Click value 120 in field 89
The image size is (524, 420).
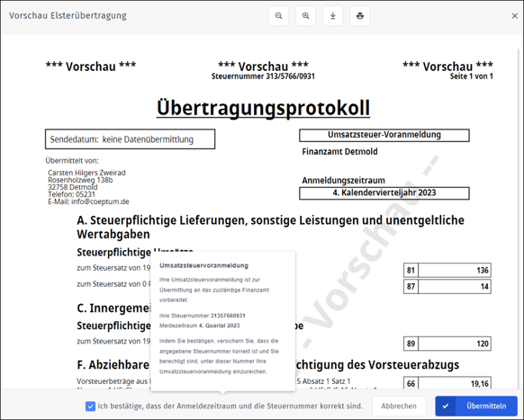pyautogui.click(x=455, y=344)
